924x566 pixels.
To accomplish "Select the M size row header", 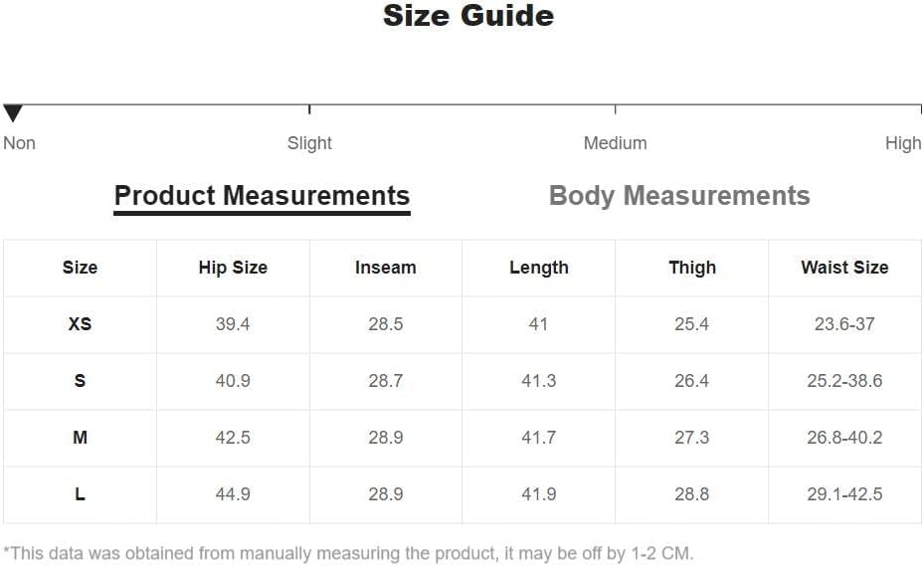I will 81,438.
